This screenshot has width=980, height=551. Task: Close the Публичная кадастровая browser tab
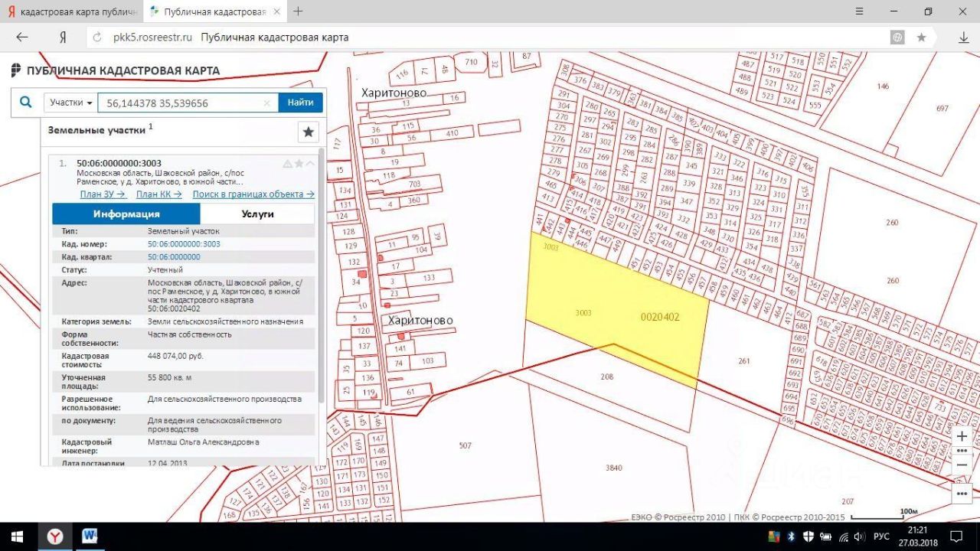(278, 11)
